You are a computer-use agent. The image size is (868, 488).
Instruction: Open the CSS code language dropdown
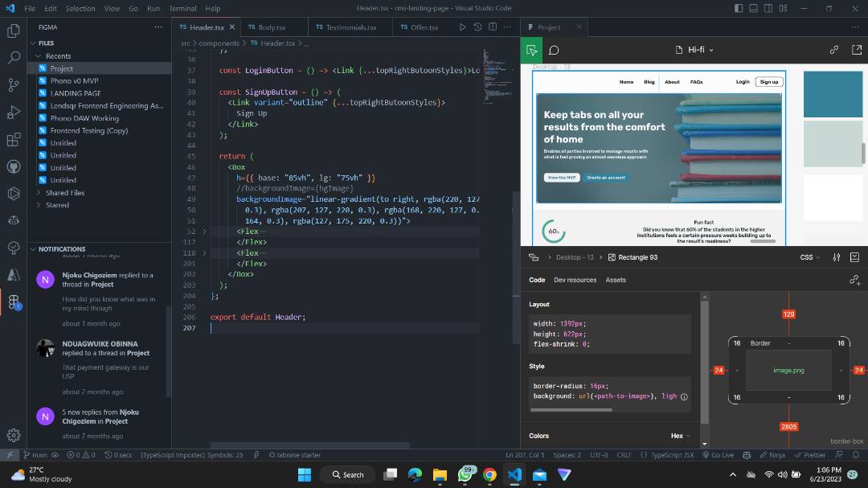pyautogui.click(x=810, y=257)
